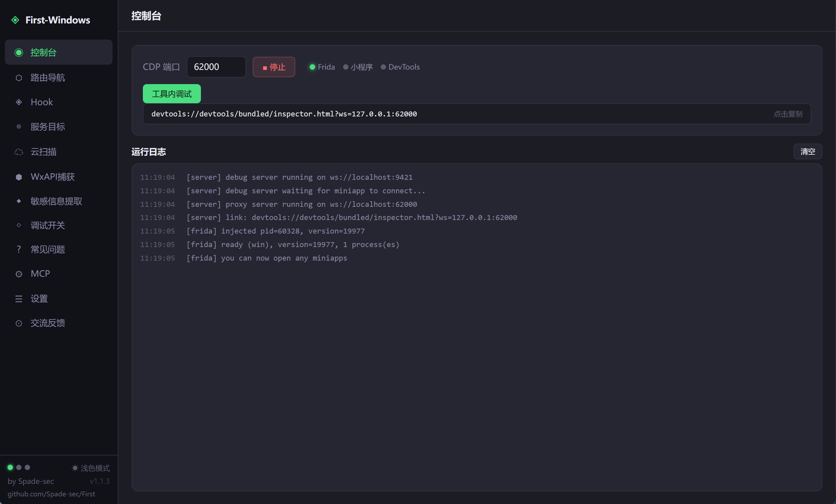
Task: Click the CDP 端口 input with 62000
Action: click(216, 67)
